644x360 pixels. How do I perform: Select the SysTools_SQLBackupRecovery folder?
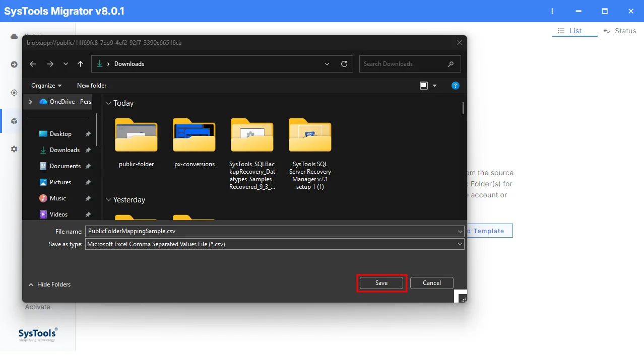tap(252, 154)
